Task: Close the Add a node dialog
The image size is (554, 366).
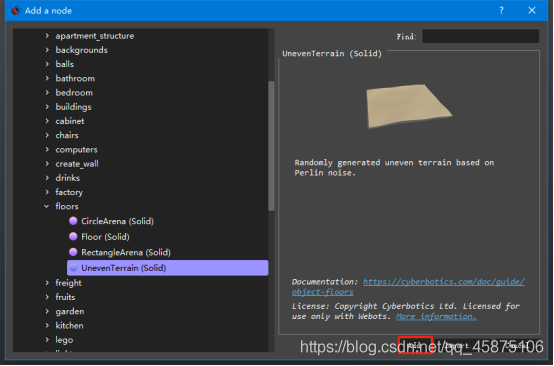Action: pyautogui.click(x=532, y=11)
